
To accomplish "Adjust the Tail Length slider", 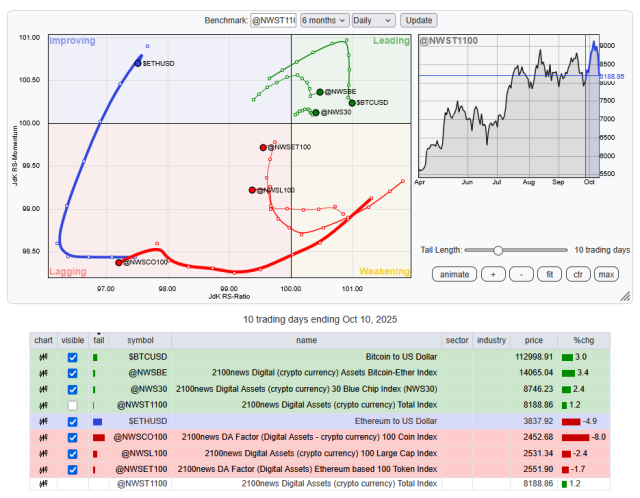I will (498, 250).
